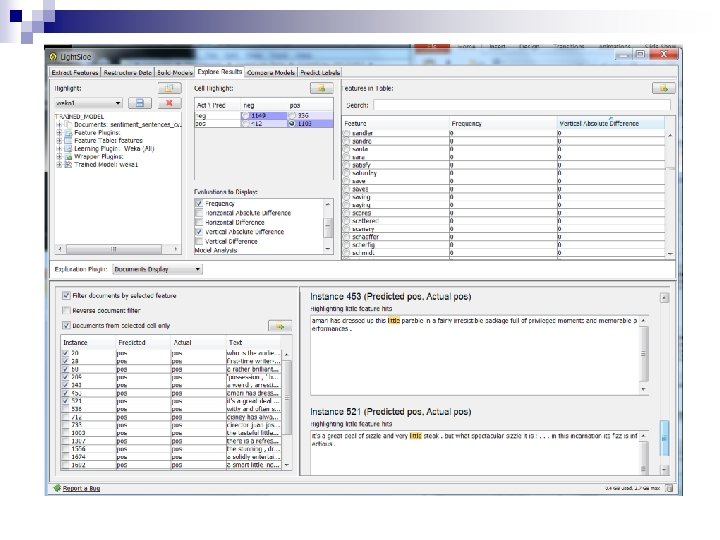Check instance 1003 in documents table
This screenshot has height=540, width=720.
click(66, 433)
